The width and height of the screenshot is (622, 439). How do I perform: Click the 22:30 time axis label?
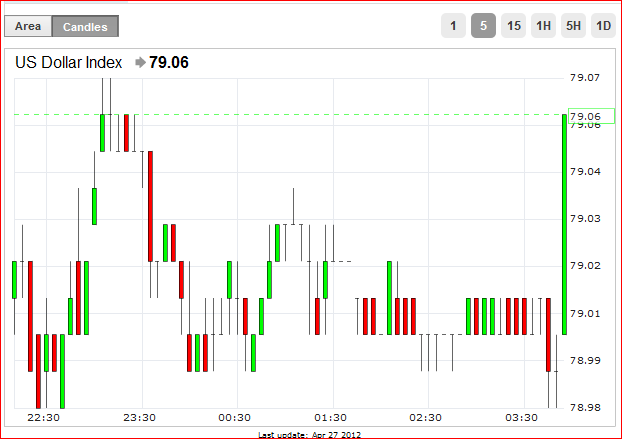tap(44, 418)
